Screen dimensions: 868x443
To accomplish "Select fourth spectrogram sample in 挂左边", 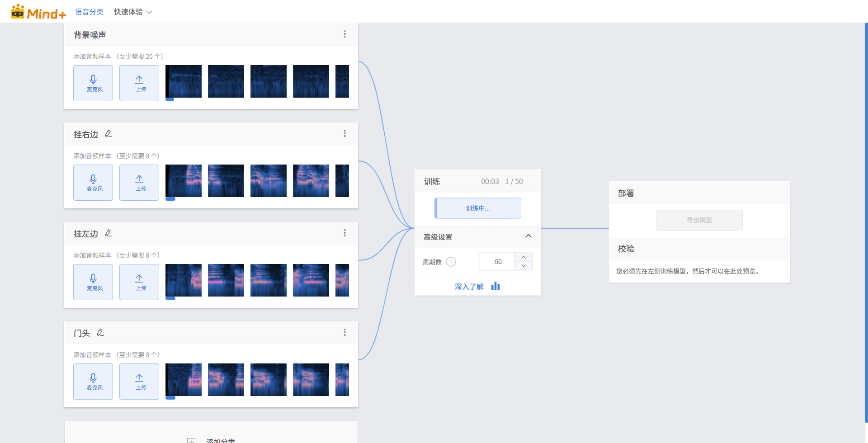I will 311,280.
